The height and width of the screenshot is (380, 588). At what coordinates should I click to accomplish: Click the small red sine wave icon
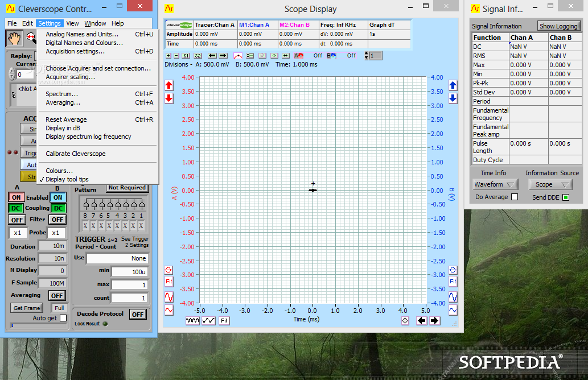168,310
